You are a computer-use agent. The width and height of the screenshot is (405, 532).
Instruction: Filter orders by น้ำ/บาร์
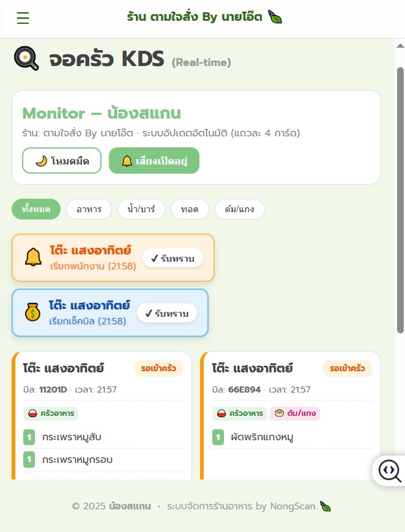tap(141, 209)
